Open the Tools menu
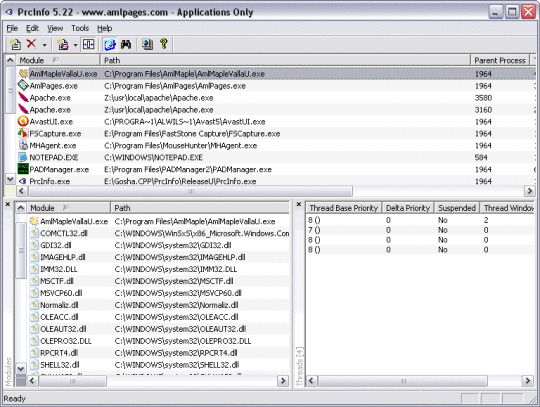 [80, 28]
